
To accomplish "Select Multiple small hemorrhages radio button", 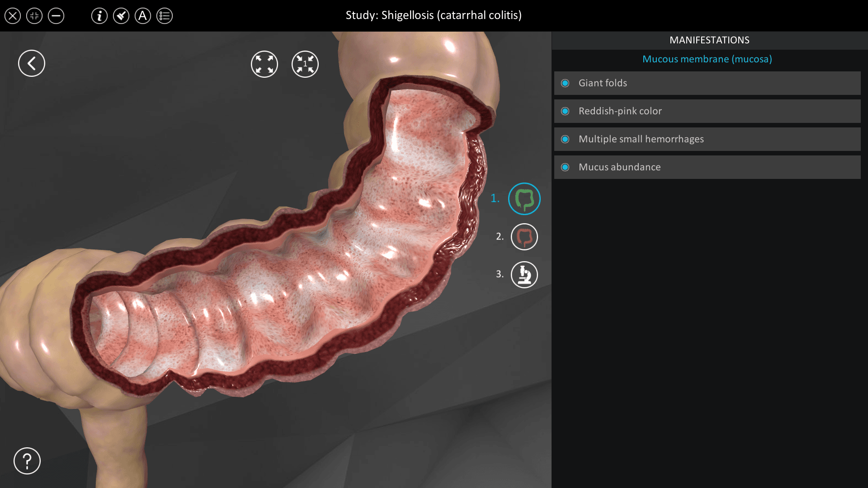I will point(565,139).
